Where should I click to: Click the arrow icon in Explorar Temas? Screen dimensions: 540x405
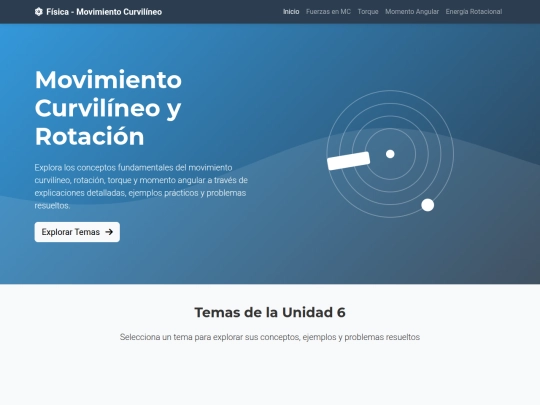pos(109,232)
